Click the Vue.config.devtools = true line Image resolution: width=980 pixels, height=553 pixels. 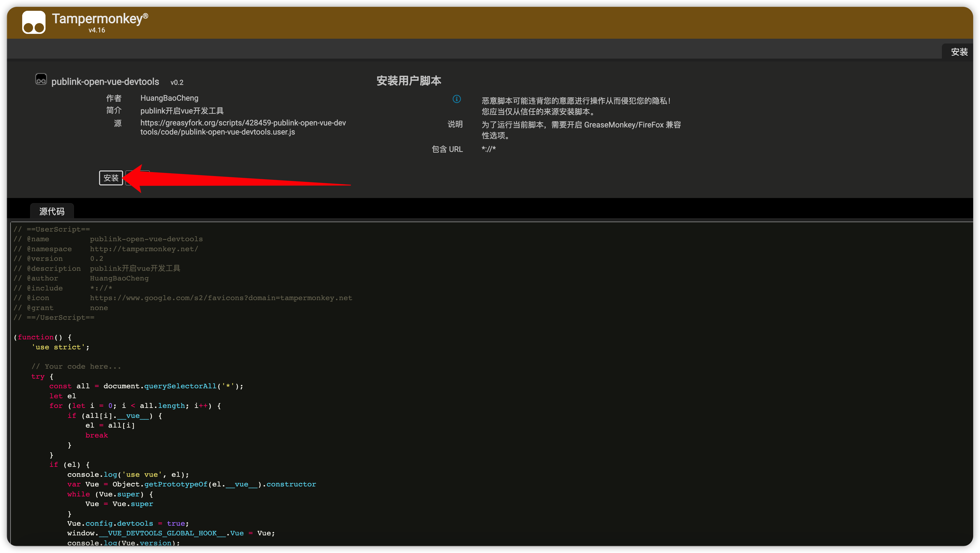tap(128, 524)
